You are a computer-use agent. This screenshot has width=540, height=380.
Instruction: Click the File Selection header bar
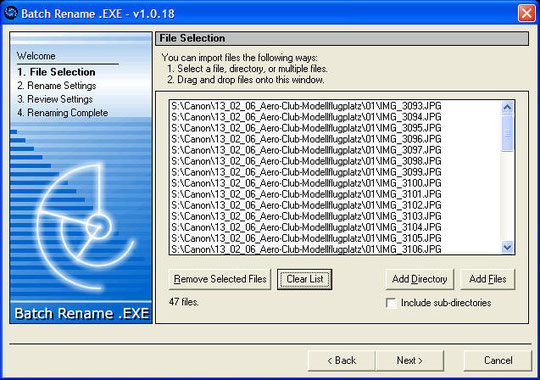point(342,38)
